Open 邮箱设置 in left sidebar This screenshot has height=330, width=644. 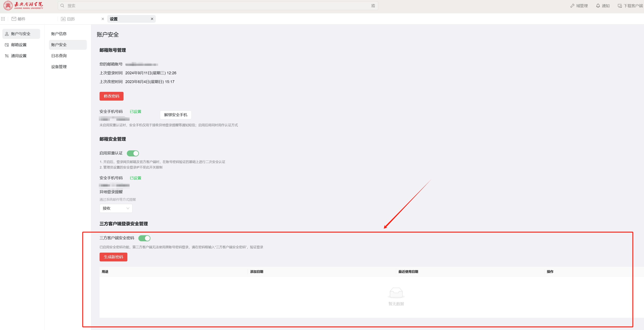point(19,45)
